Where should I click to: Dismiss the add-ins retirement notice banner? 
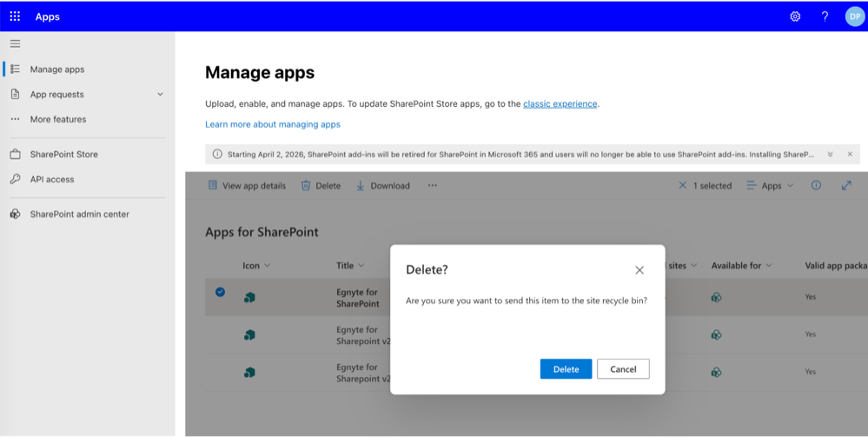coord(850,155)
